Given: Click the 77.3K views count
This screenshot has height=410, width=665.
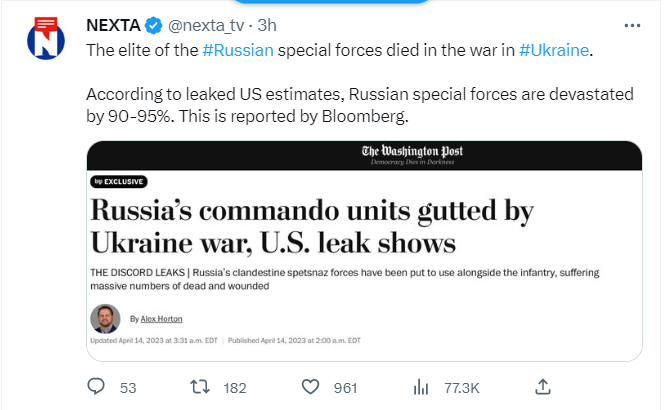Looking at the screenshot, I should [461, 388].
